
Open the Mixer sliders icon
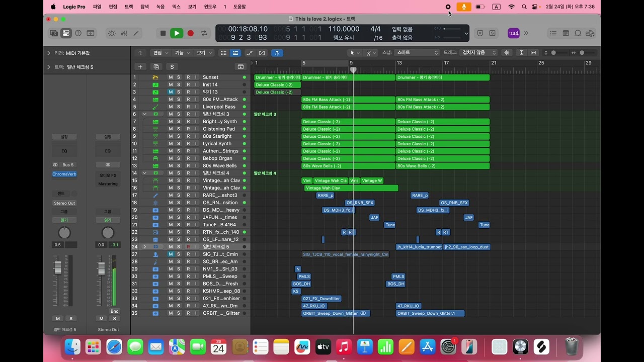tap(124, 33)
